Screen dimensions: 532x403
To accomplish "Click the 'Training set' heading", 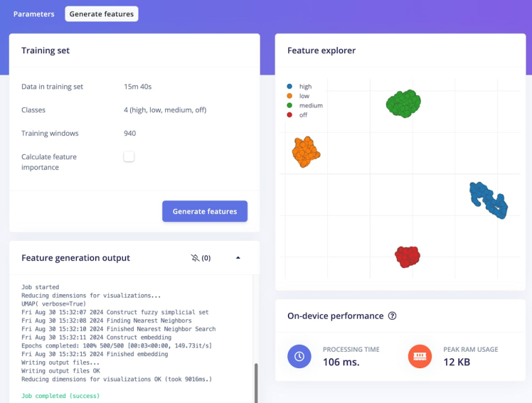I will pyautogui.click(x=46, y=50).
